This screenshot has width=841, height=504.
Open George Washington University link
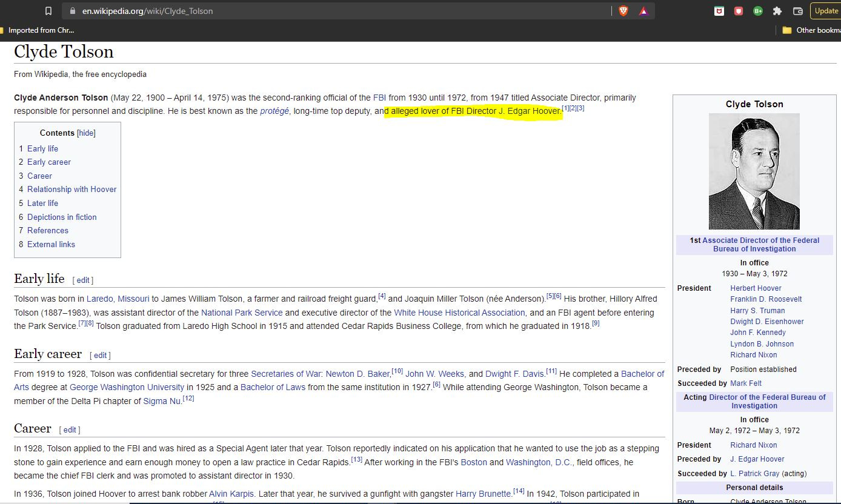pyautogui.click(x=127, y=387)
